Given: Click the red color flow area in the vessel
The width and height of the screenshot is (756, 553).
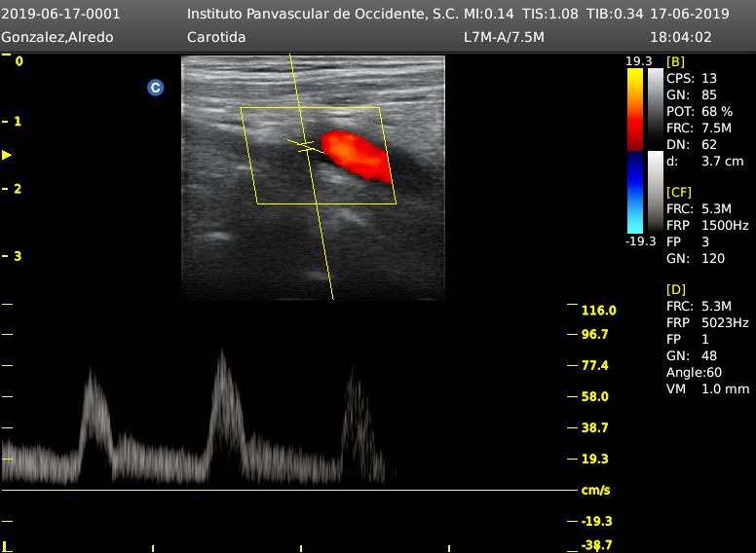Looking at the screenshot, I should pos(357,155).
